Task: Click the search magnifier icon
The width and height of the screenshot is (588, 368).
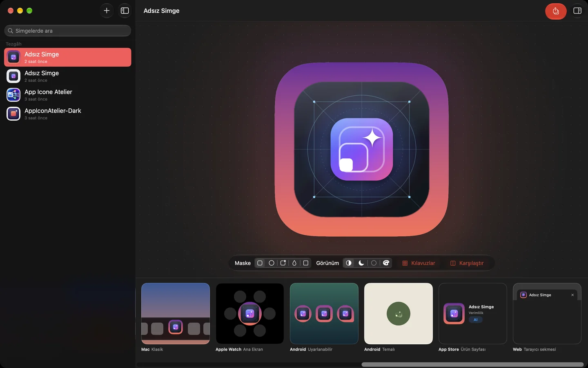Action: pyautogui.click(x=11, y=31)
